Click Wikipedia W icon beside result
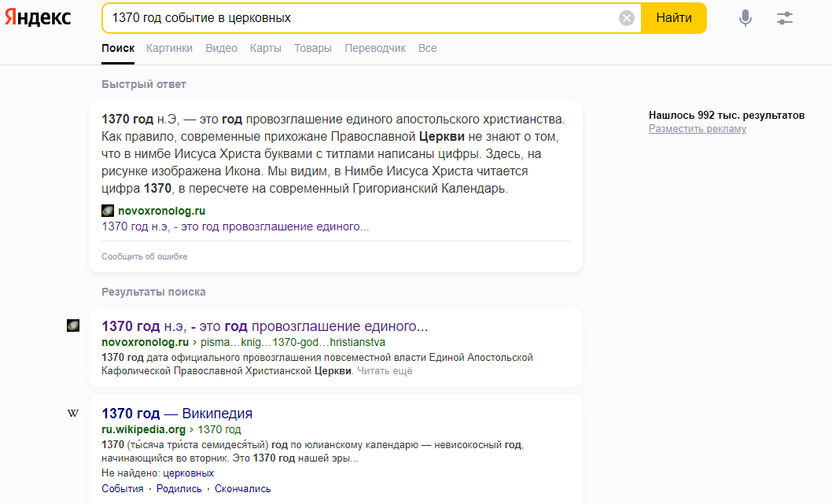This screenshot has height=504, width=832. tap(73, 414)
